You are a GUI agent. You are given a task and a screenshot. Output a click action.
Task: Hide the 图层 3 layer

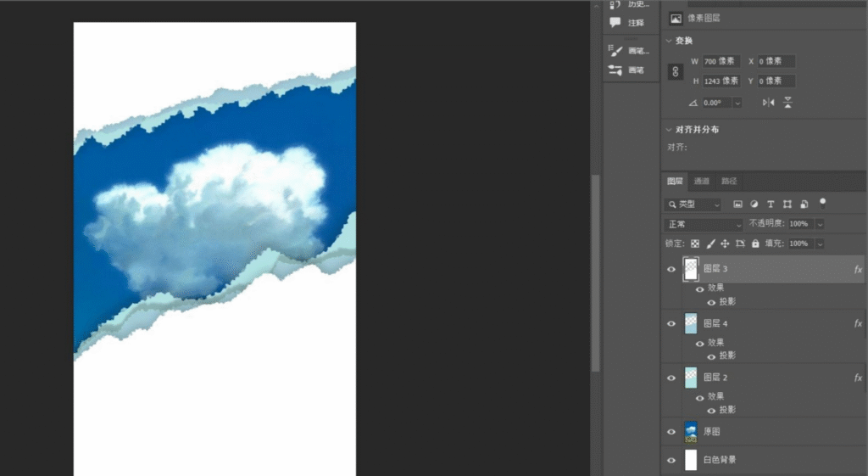pos(671,269)
